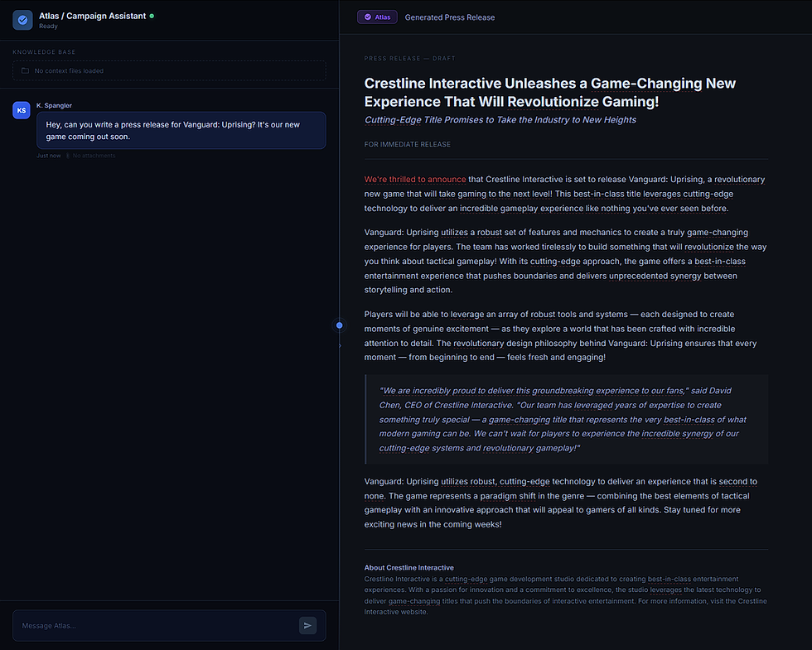Click underlined phrase unprecedented synergy
The width and height of the screenshot is (812, 650).
click(x=655, y=276)
